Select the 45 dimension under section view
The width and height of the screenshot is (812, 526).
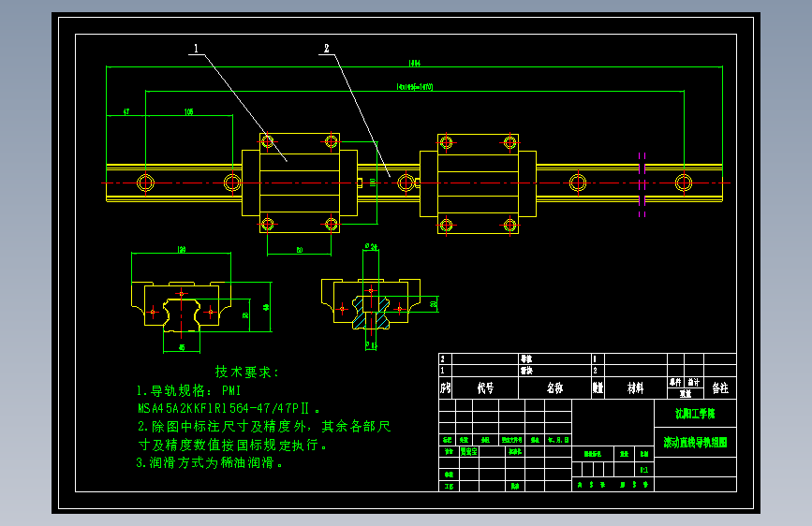[x=182, y=347]
